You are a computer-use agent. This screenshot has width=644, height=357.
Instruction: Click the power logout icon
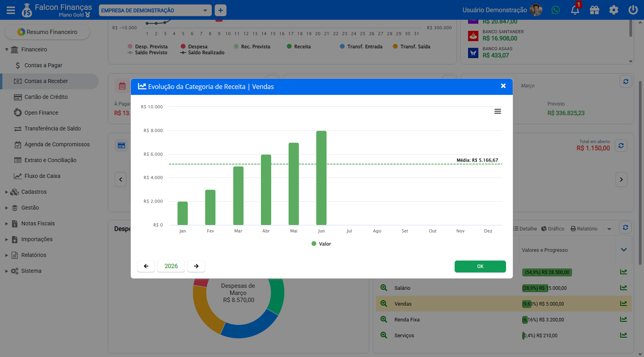tap(633, 10)
